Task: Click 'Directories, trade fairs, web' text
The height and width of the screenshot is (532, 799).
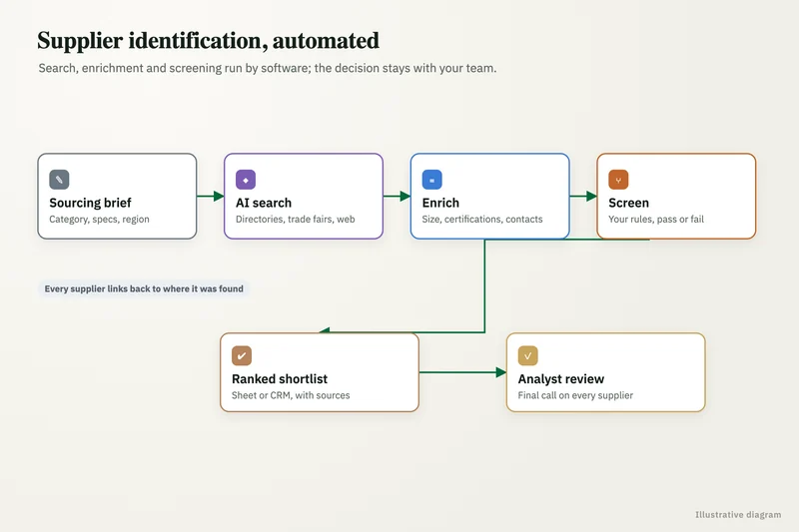Action: point(296,220)
